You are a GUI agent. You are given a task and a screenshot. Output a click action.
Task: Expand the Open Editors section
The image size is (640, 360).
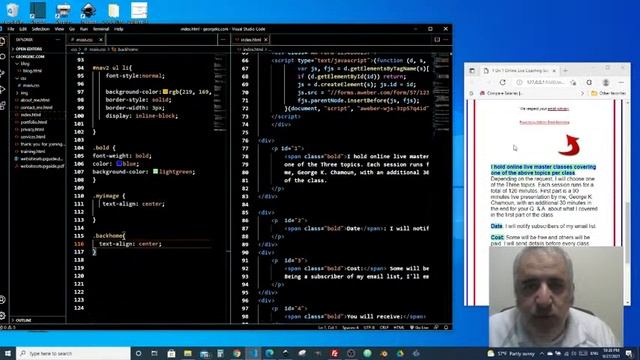coord(29,49)
